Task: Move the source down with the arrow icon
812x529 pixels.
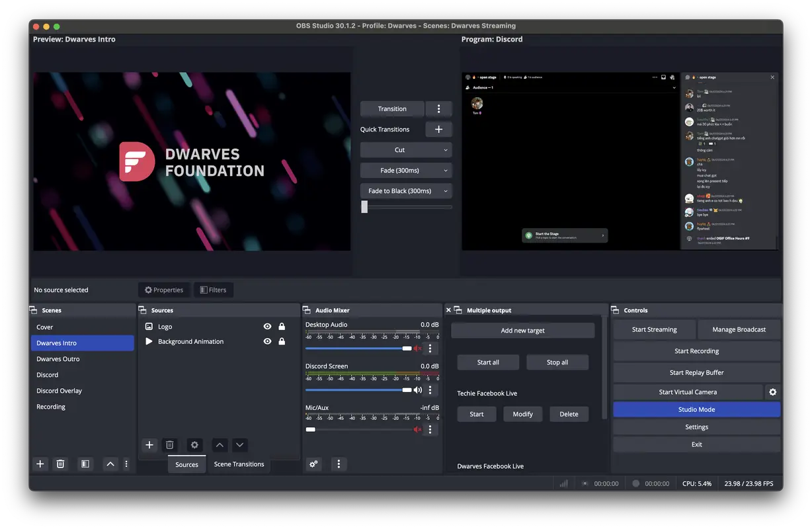Action: (240, 445)
